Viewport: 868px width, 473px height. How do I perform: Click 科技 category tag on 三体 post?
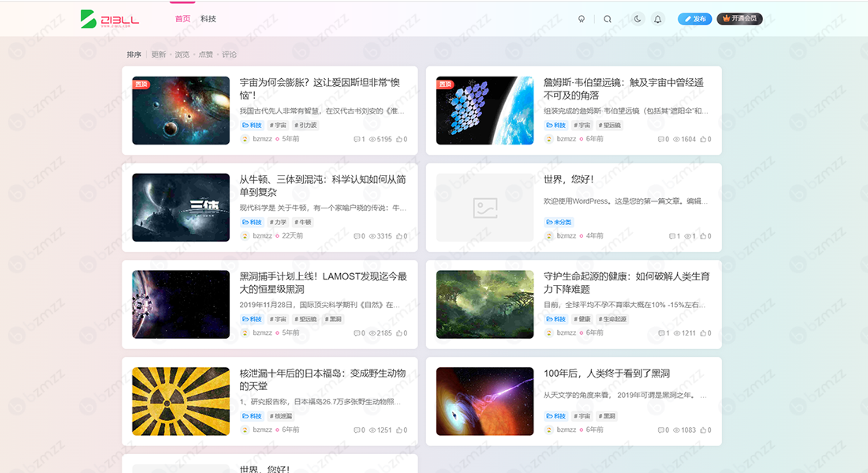point(252,222)
